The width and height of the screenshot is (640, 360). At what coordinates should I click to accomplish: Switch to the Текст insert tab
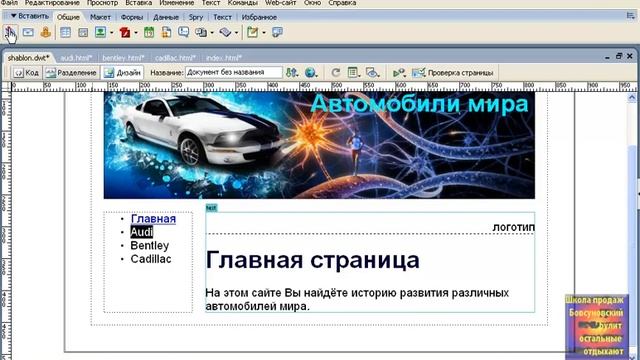point(222,17)
